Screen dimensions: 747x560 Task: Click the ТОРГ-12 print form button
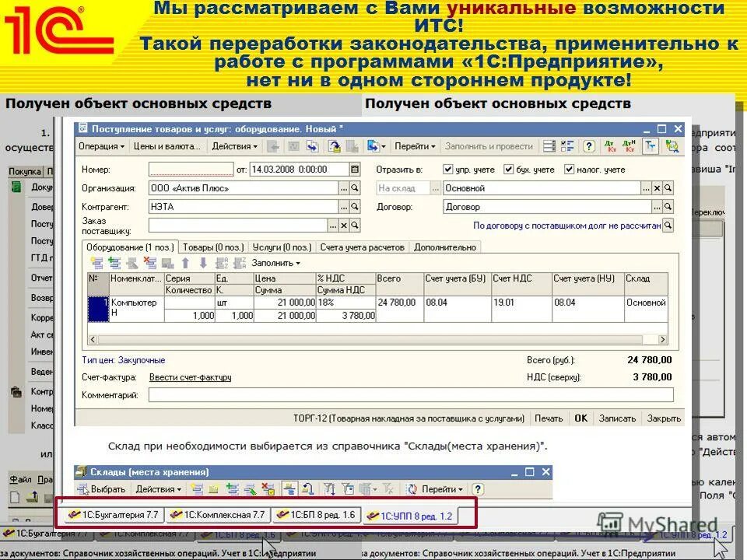pyautogui.click(x=409, y=418)
